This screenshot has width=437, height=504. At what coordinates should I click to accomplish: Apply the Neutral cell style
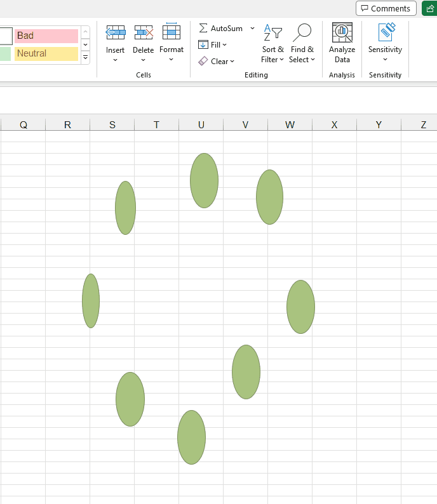(46, 53)
